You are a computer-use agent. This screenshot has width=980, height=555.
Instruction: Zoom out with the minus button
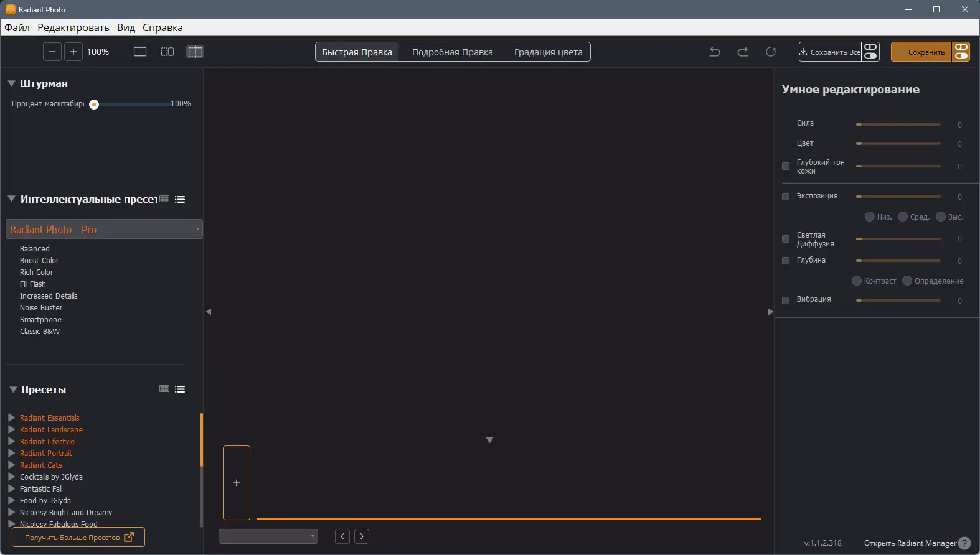[x=52, y=52]
